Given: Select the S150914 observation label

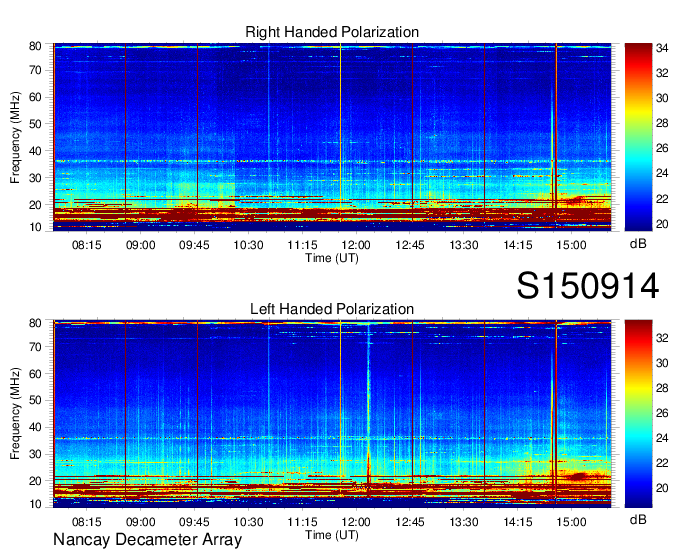Looking at the screenshot, I should pos(588,286).
